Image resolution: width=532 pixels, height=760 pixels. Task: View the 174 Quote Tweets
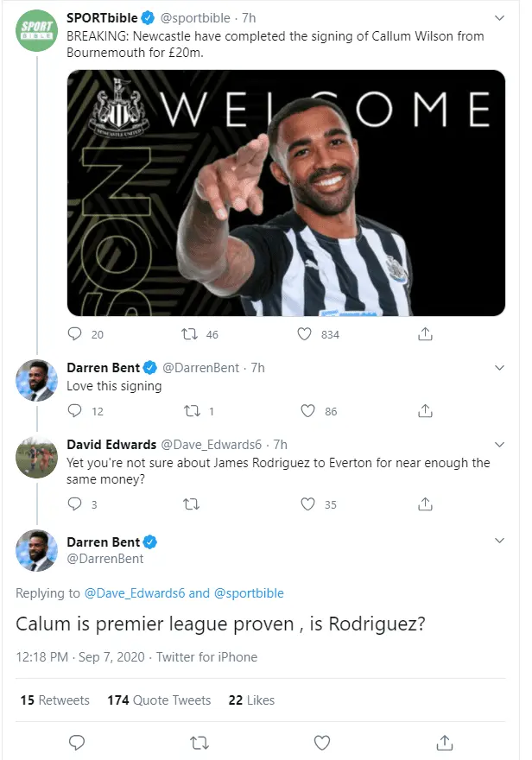[159, 700]
